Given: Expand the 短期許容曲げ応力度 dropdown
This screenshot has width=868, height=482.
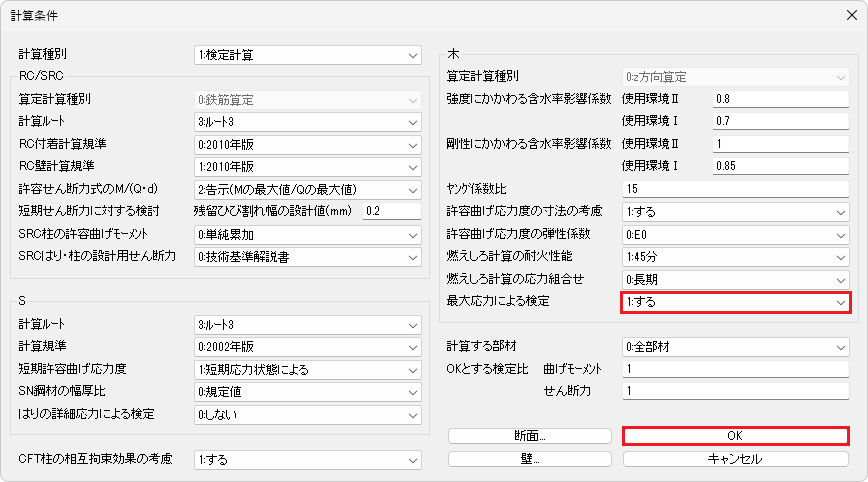Looking at the screenshot, I should (308, 369).
